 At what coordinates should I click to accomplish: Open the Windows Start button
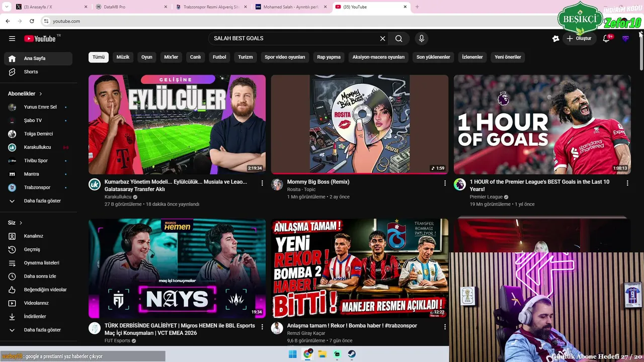click(293, 354)
